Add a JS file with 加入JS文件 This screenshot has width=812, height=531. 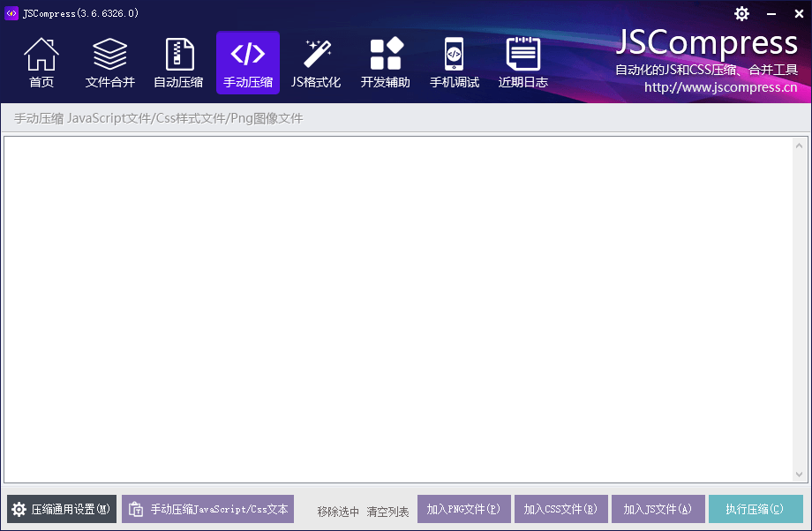point(658,509)
